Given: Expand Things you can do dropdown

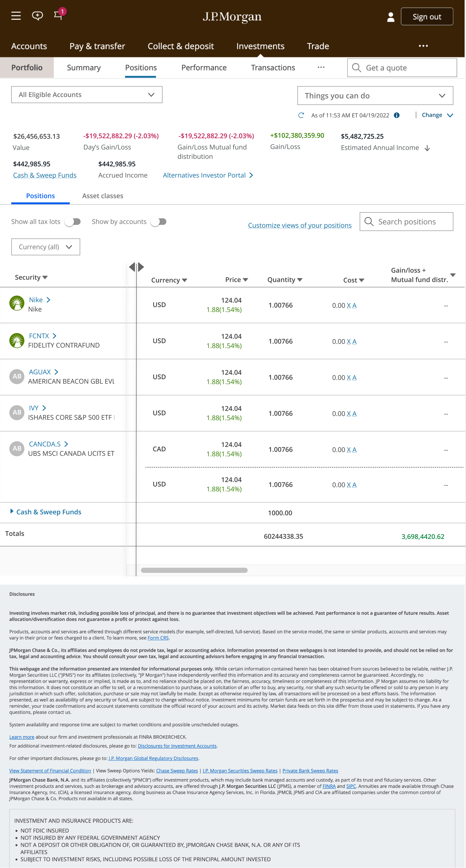Looking at the screenshot, I should pyautogui.click(x=375, y=96).
